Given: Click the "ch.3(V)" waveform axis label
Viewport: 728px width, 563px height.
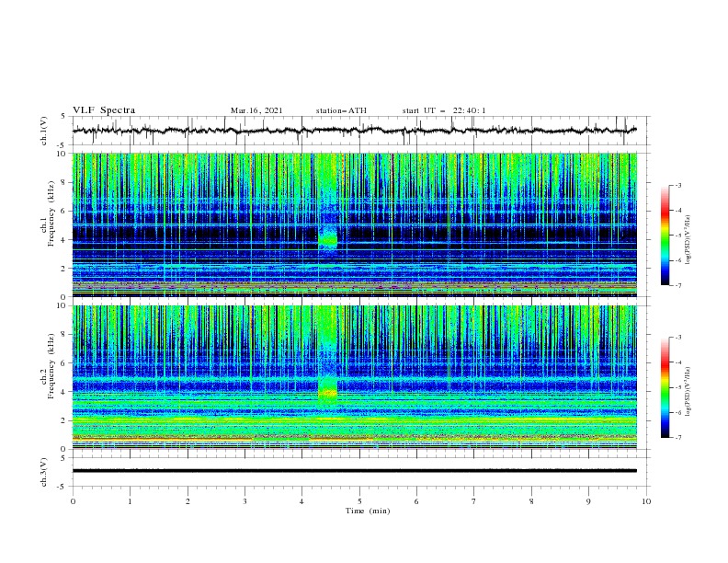Looking at the screenshot, I should click(44, 472).
